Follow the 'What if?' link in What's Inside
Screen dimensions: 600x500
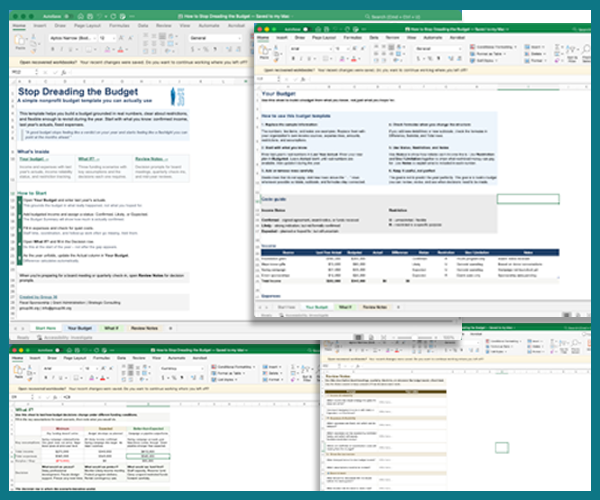click(89, 159)
